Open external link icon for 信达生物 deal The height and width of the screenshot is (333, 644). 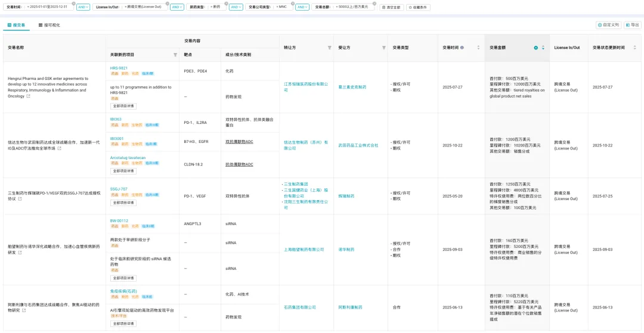coord(59,148)
